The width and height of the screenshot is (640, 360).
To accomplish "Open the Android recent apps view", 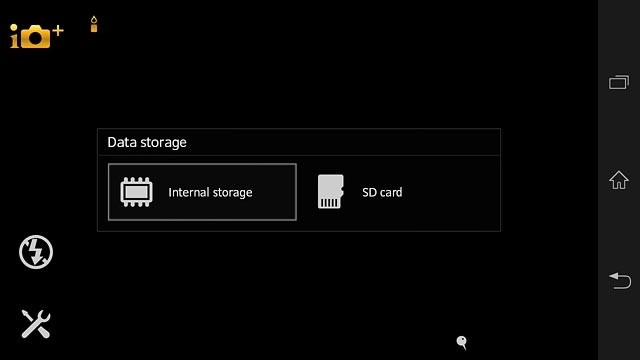I will (619, 82).
